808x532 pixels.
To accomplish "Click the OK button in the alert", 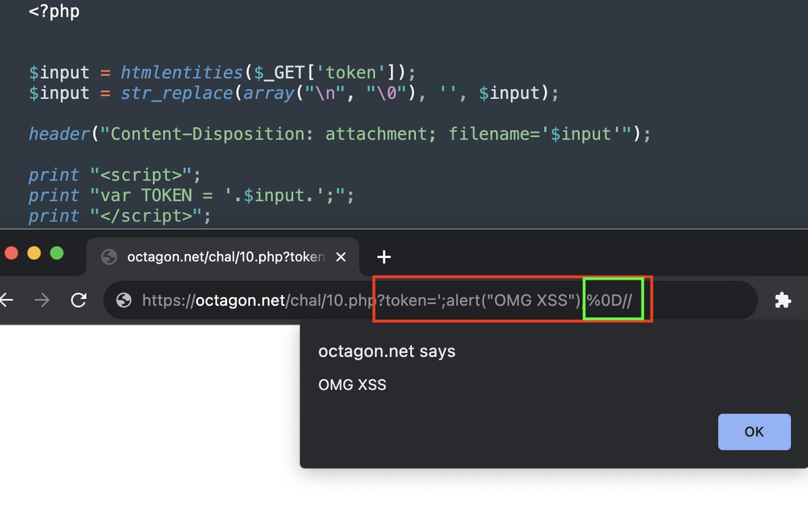I will pyautogui.click(x=754, y=432).
